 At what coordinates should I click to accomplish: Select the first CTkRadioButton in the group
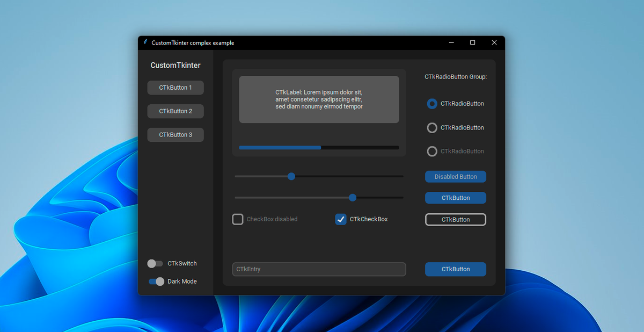click(431, 104)
